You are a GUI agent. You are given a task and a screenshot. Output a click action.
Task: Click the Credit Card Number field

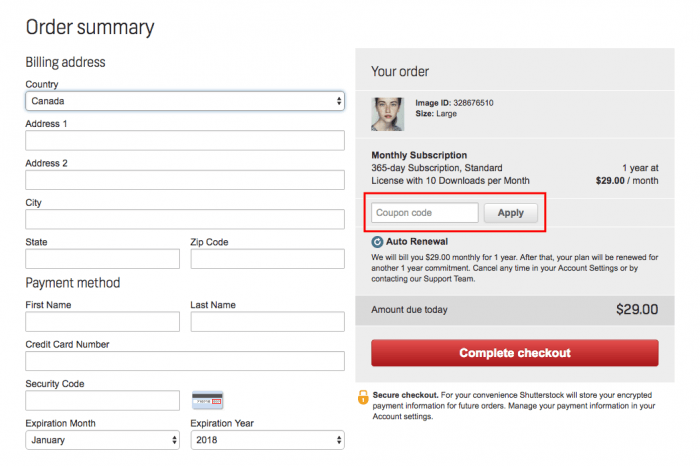point(185,361)
